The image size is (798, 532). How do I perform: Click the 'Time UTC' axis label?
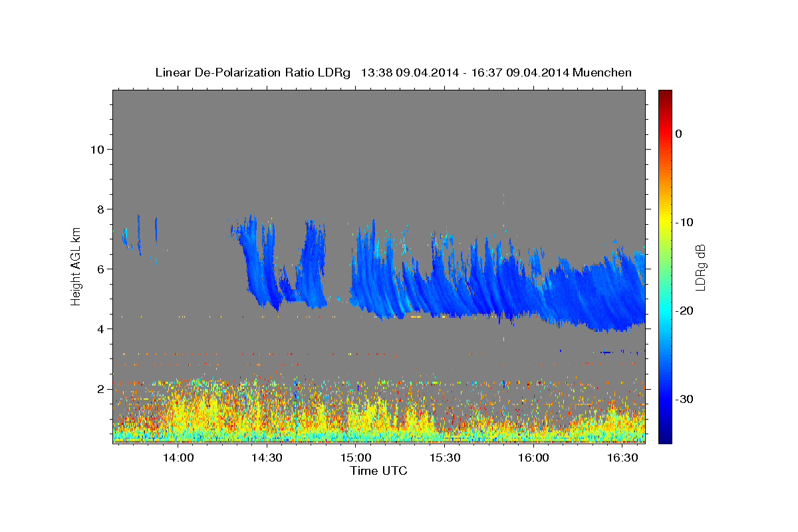point(378,471)
